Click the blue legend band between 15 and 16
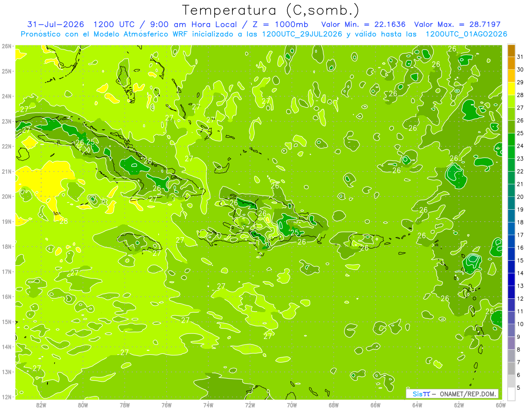532x411 pixels. click(x=511, y=254)
